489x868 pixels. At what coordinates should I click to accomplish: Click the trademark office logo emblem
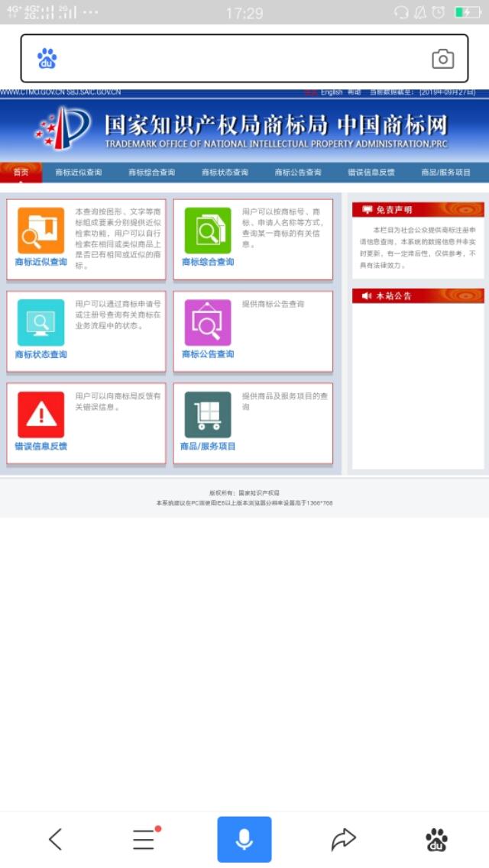pos(63,128)
